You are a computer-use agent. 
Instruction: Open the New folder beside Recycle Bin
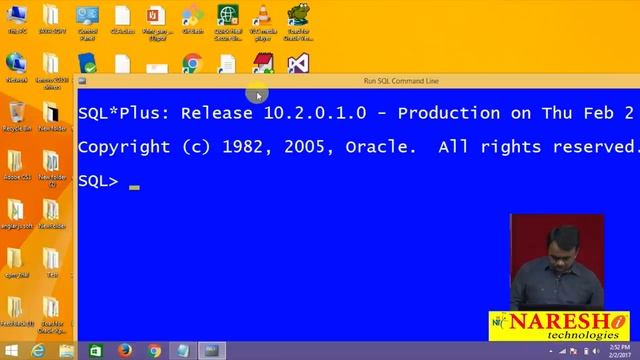(x=52, y=117)
